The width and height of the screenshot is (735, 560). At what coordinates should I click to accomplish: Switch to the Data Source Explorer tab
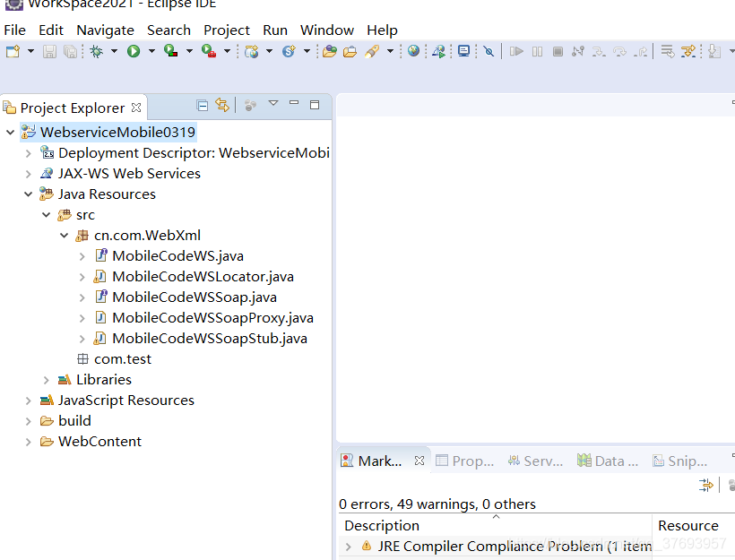point(608,461)
